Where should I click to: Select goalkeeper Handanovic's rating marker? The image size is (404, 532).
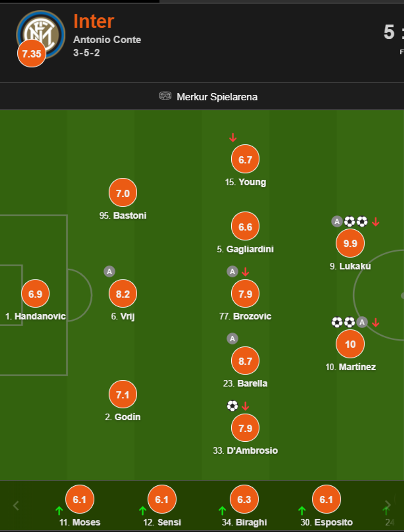coord(35,294)
